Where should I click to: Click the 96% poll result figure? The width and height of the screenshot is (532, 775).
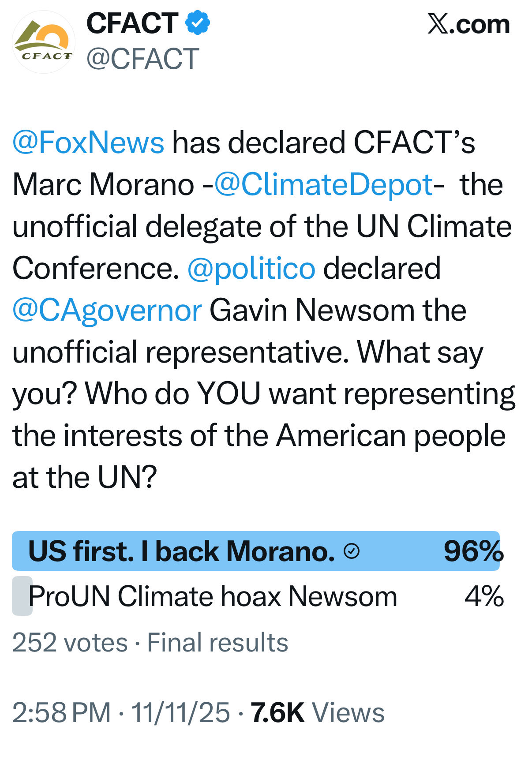pos(473,551)
